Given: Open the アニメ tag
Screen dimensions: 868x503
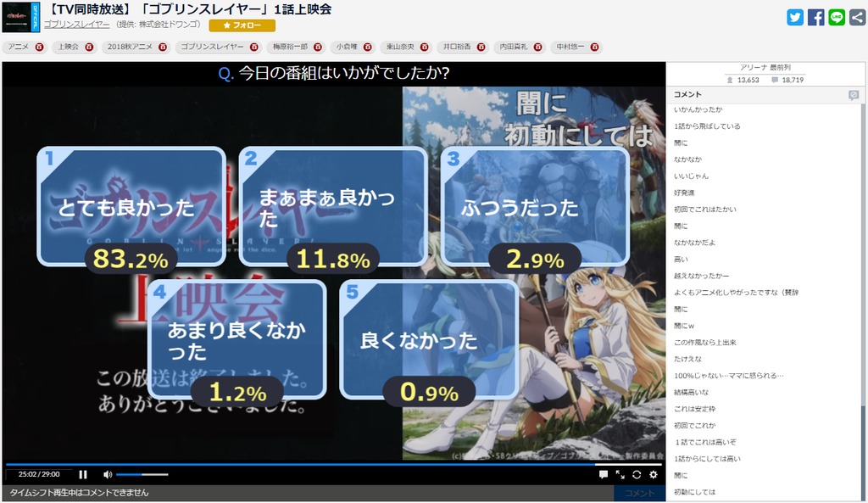Looking at the screenshot, I should pyautogui.click(x=19, y=48).
